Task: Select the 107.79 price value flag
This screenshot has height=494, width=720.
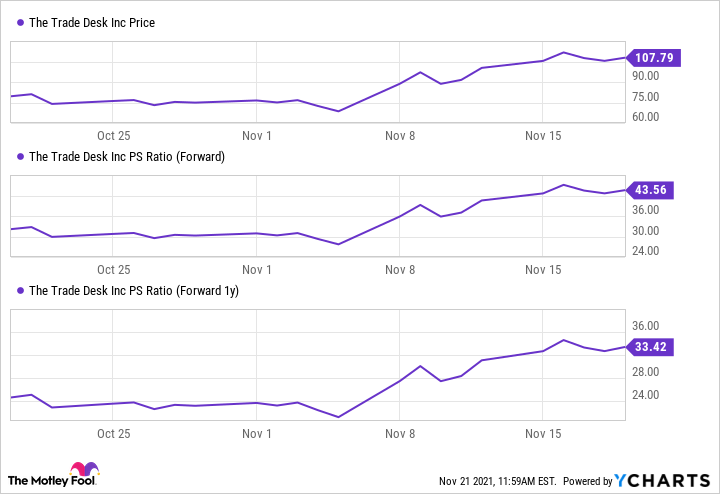Action: point(653,58)
